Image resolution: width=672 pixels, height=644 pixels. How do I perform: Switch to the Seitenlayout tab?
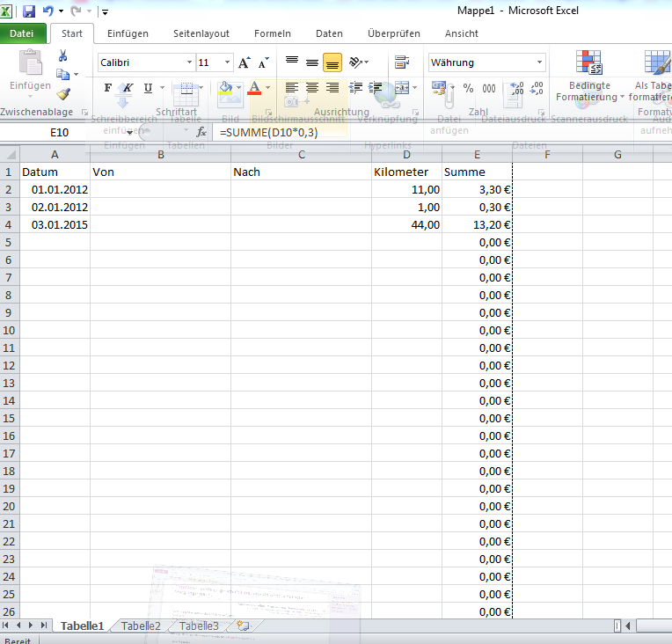pos(201,33)
